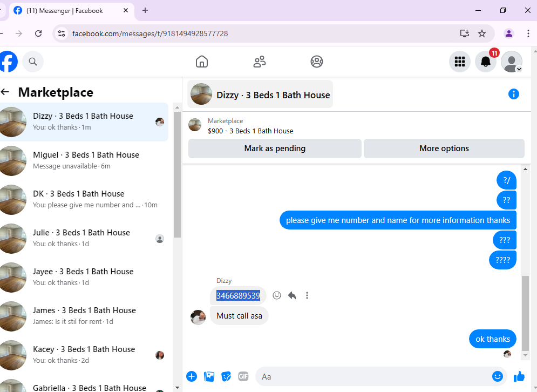Open the account profile avatar menu
The image size is (537, 392).
coord(511,62)
